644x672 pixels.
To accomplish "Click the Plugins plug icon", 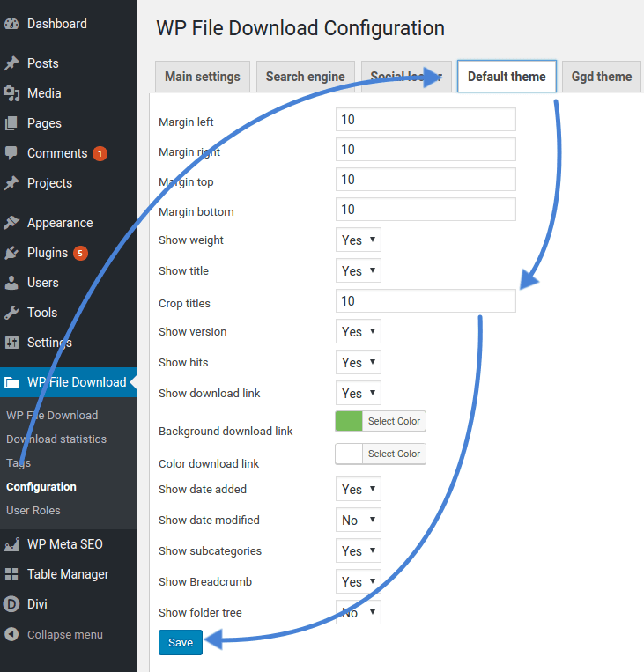I will click(11, 253).
